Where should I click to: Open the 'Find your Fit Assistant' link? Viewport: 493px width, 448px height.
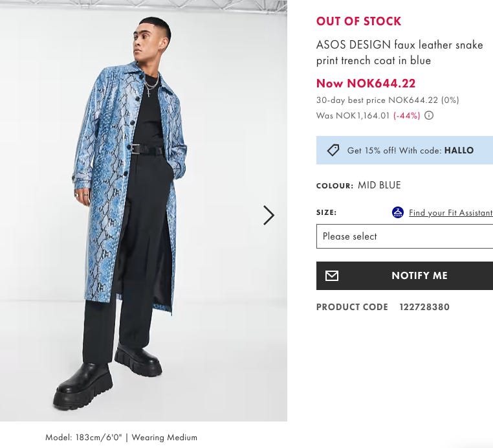pos(450,213)
